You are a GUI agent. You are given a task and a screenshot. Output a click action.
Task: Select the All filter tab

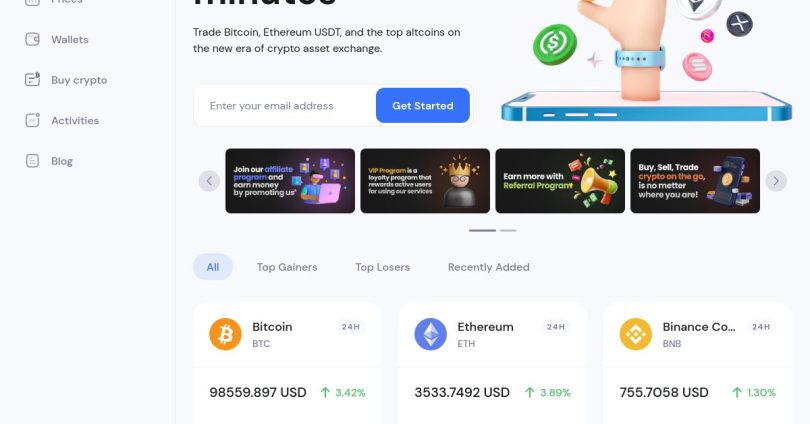tap(213, 267)
